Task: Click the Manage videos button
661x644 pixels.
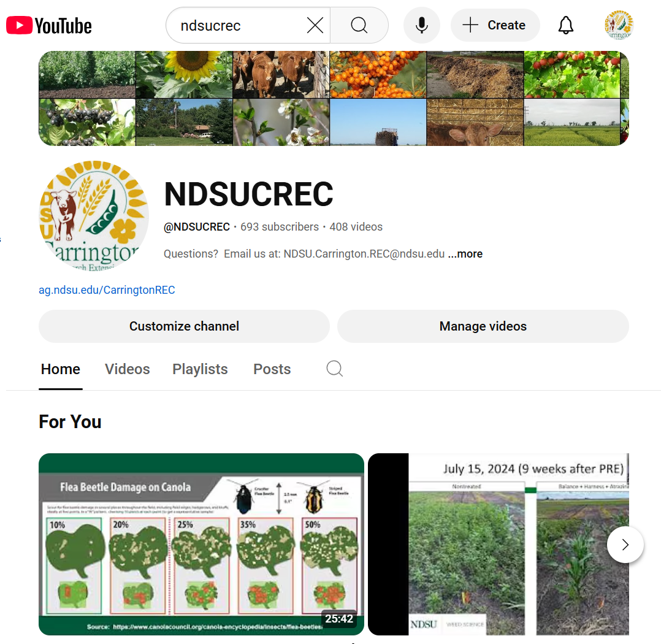Action: [483, 326]
